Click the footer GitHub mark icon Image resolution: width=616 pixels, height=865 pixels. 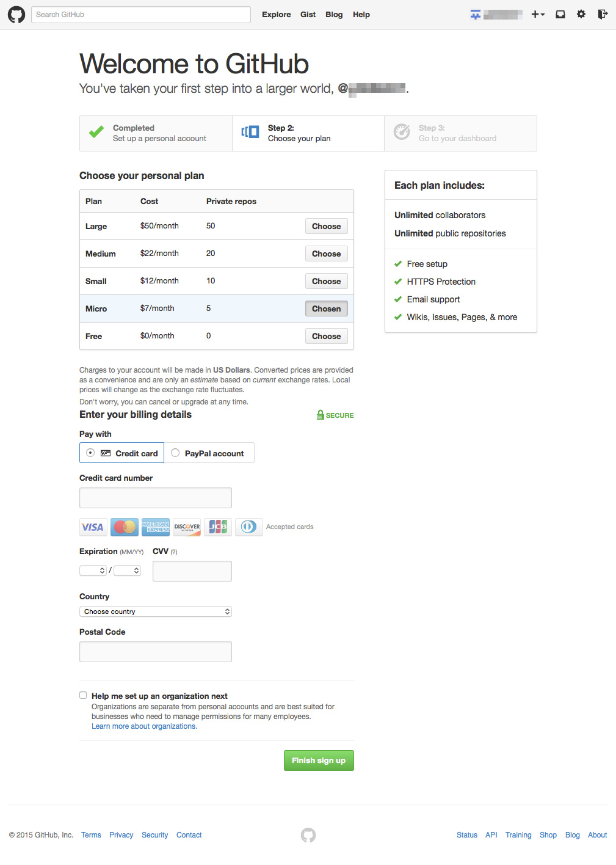click(308, 835)
